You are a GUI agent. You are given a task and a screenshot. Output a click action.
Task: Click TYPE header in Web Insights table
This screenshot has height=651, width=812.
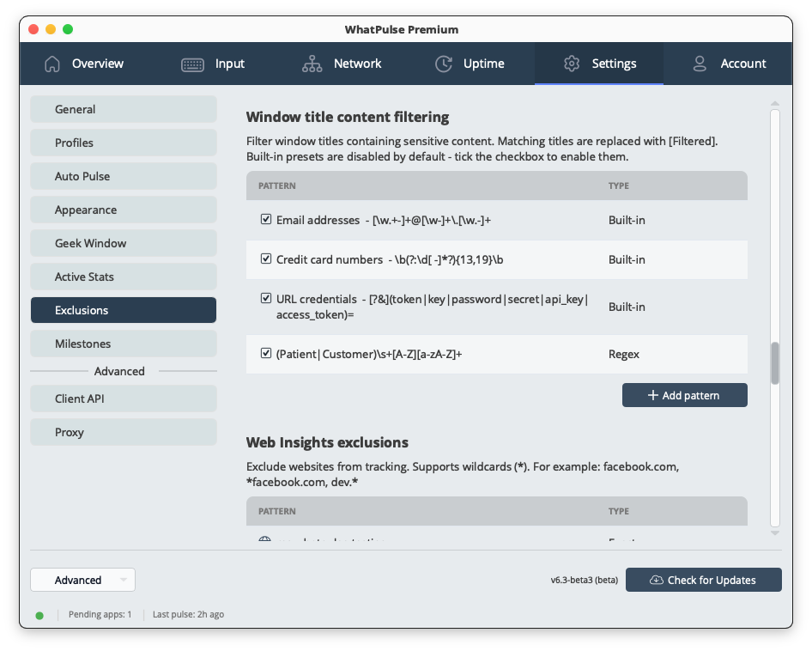click(618, 511)
